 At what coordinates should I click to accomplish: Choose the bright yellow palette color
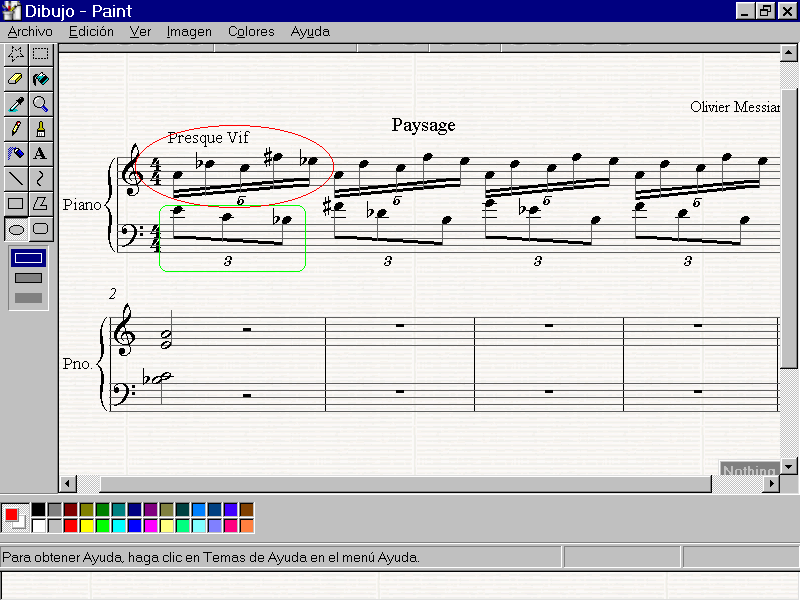(x=87, y=526)
